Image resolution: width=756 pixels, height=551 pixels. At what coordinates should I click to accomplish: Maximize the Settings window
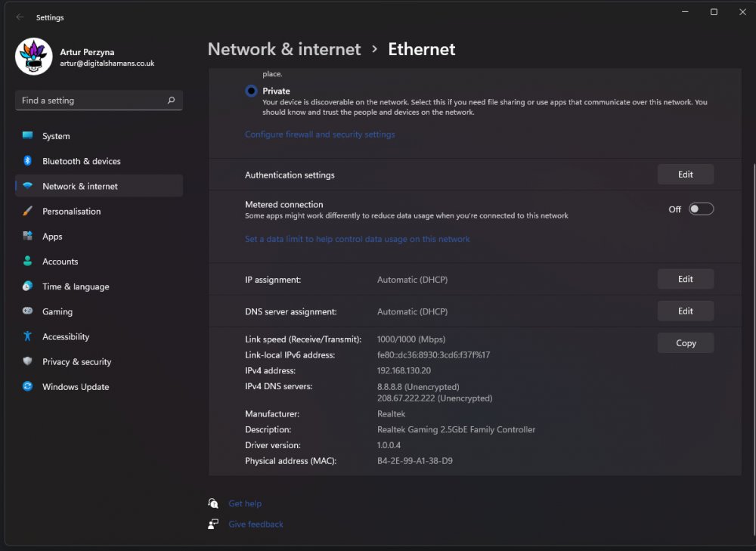coord(714,11)
